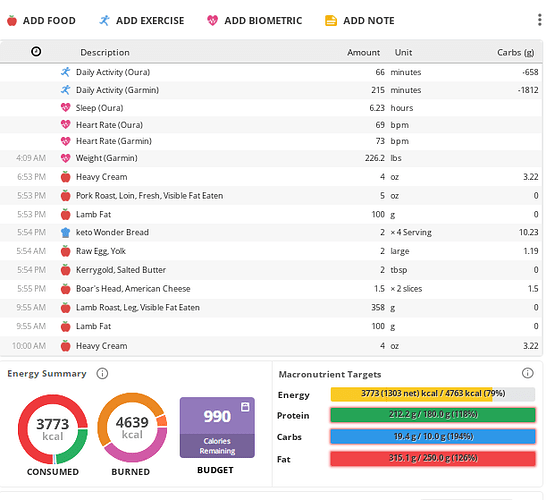Open the Macronutrient Targets info icon
Viewport: 555px width, 500px height.
point(527,373)
